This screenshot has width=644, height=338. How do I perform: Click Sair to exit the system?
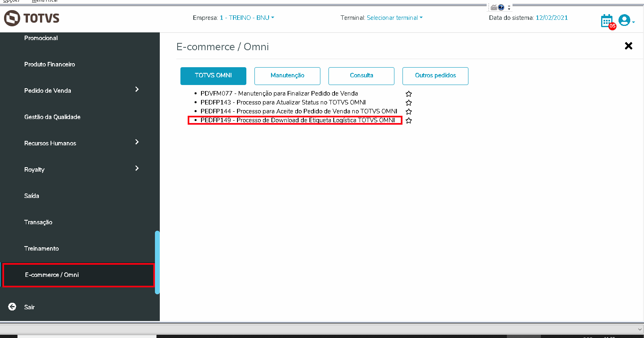pos(30,307)
